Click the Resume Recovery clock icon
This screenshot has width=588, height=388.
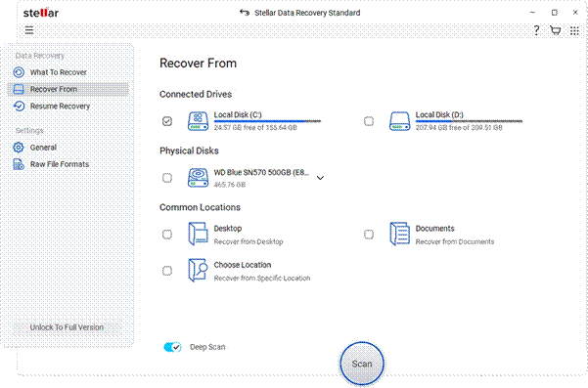pyautogui.click(x=19, y=106)
